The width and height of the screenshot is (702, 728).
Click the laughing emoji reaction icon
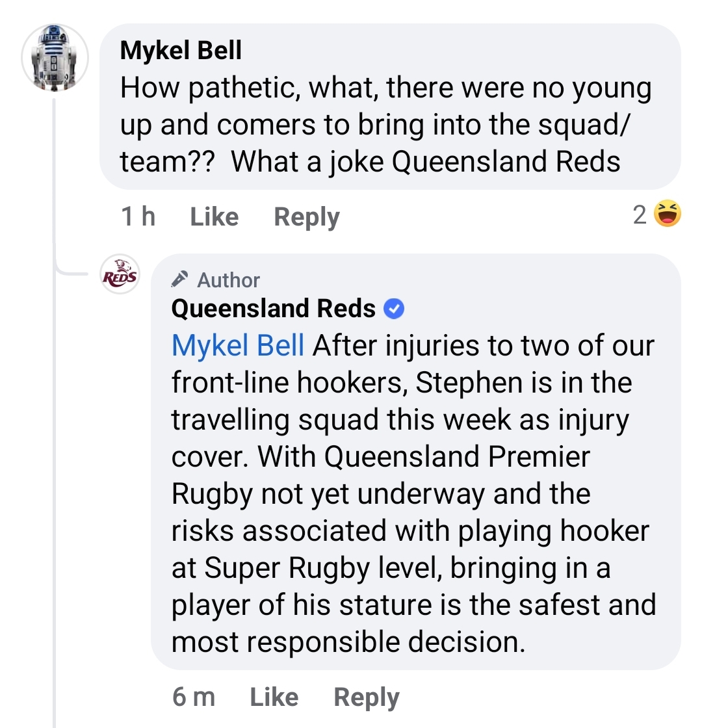668,214
